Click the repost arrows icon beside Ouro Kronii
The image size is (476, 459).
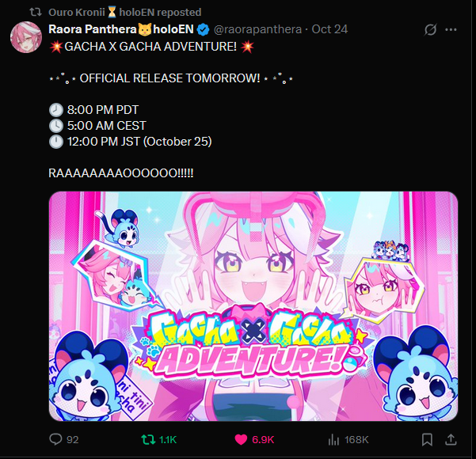click(x=36, y=12)
